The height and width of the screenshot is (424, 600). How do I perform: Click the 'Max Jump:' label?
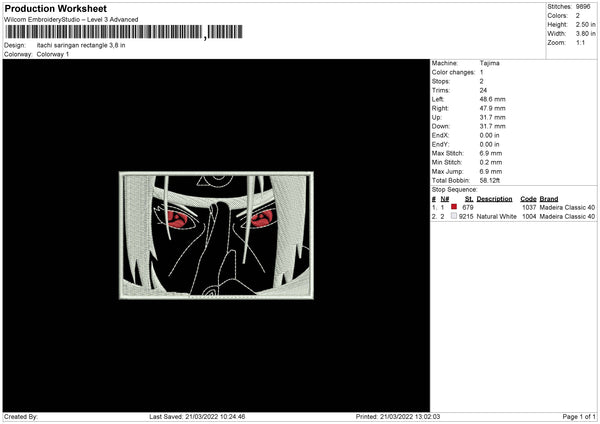(x=447, y=171)
